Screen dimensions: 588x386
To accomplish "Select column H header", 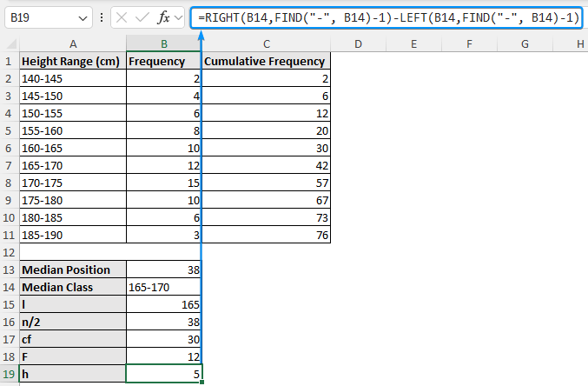I will click(x=579, y=43).
